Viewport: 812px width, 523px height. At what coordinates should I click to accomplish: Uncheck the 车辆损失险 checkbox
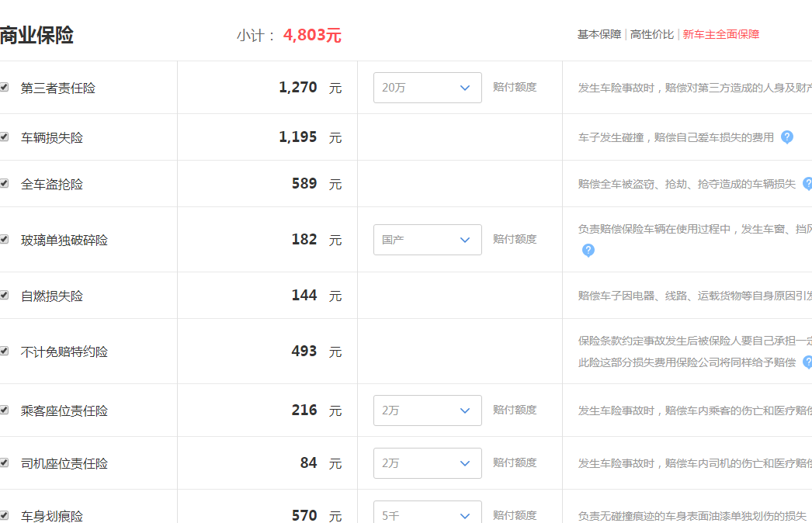click(x=4, y=137)
